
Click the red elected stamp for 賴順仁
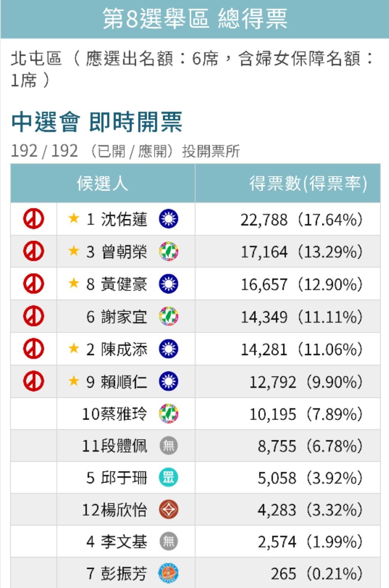point(34,381)
